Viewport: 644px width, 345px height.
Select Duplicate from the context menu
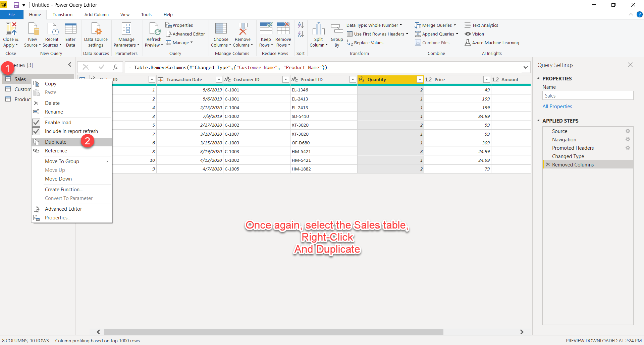pos(72,142)
